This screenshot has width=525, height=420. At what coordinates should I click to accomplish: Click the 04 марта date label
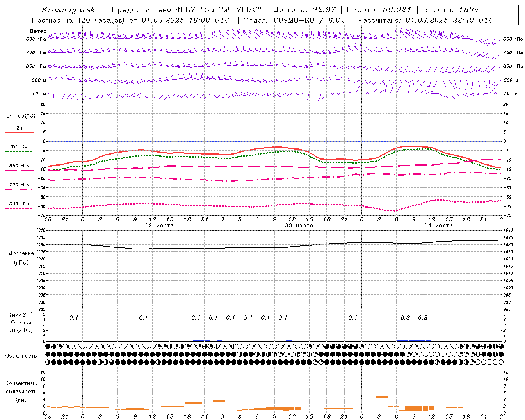[438, 226]
